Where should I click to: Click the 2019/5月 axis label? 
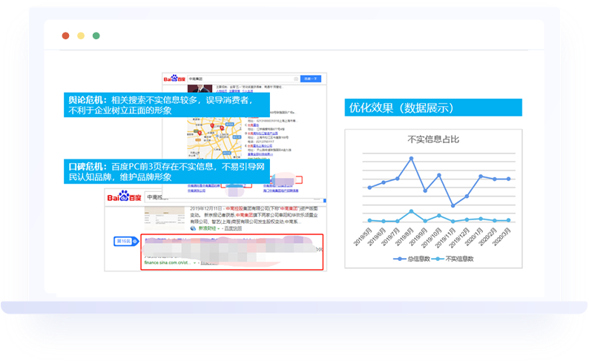click(x=363, y=236)
